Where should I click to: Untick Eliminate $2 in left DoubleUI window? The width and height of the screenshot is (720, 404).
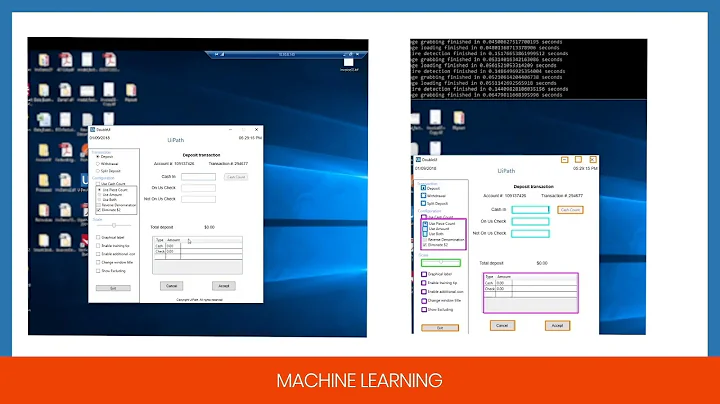[98, 210]
